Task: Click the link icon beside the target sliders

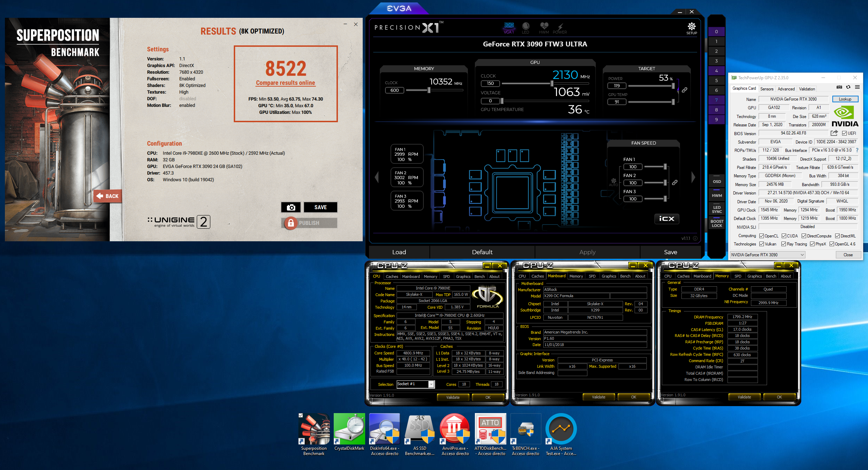Action: (685, 90)
